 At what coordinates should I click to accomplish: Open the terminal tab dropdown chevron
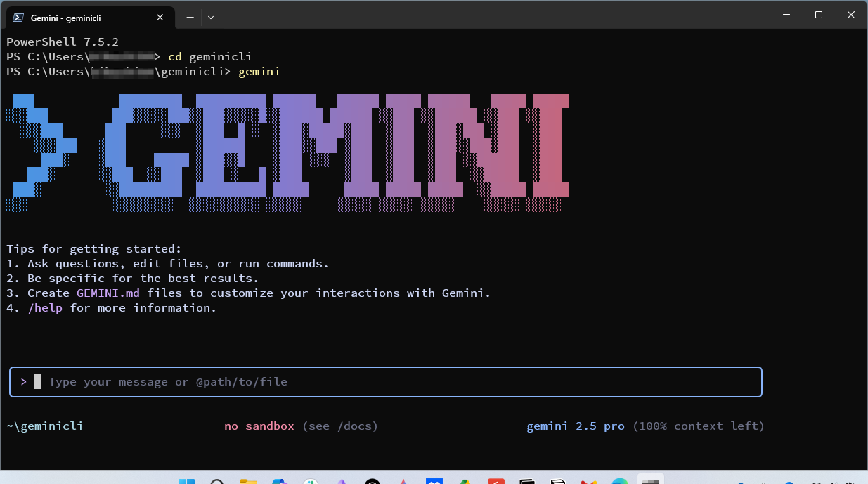coord(210,17)
